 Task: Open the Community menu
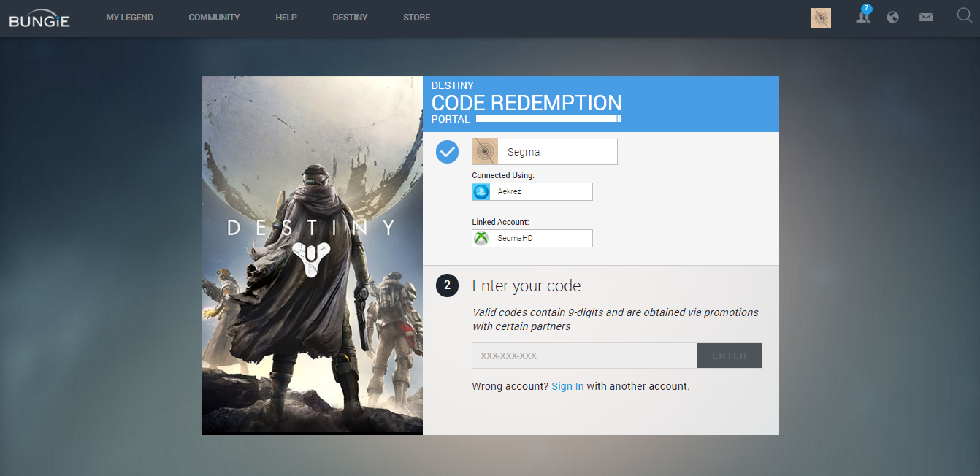[214, 18]
